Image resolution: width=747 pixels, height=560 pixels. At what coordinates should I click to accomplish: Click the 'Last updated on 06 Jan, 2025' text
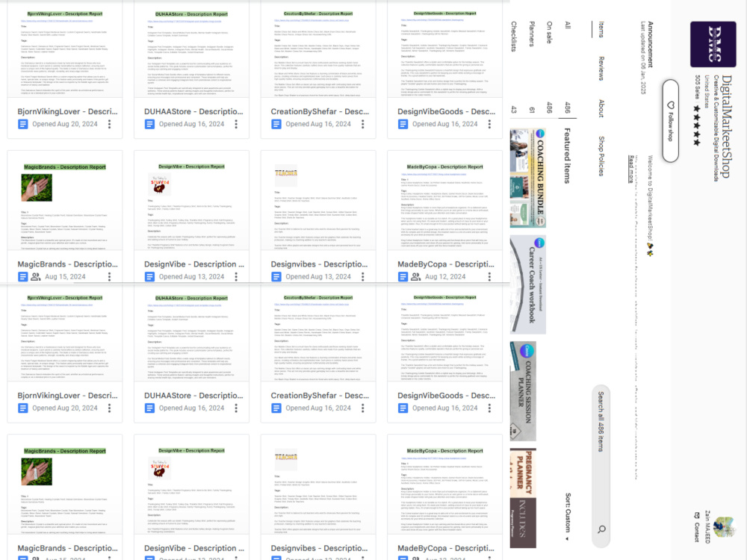(x=642, y=57)
